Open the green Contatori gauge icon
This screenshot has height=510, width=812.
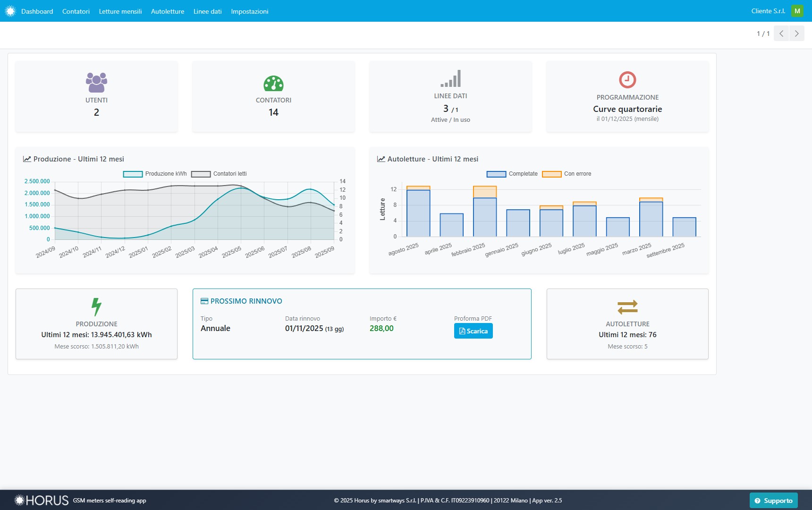[x=273, y=84]
